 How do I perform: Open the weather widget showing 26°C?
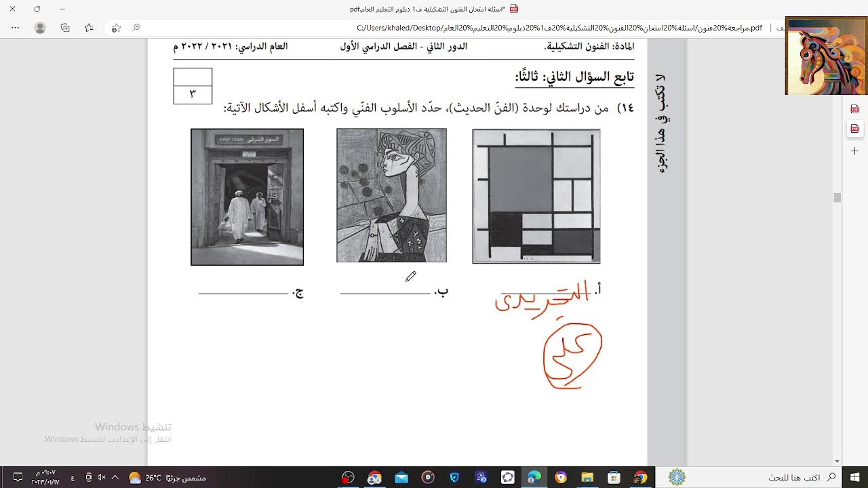coord(166,477)
